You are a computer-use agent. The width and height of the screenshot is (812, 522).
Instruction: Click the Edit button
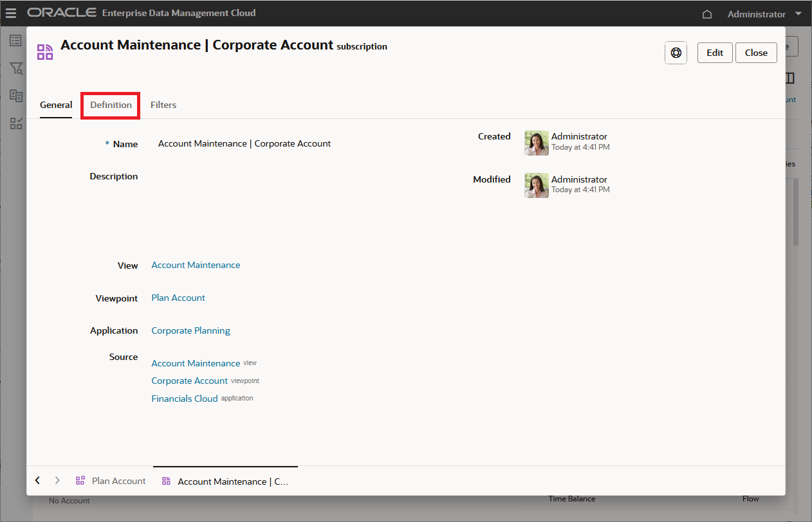pyautogui.click(x=715, y=53)
